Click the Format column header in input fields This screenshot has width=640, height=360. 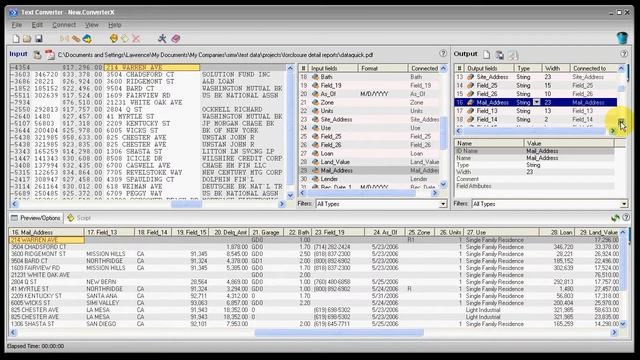coord(383,68)
